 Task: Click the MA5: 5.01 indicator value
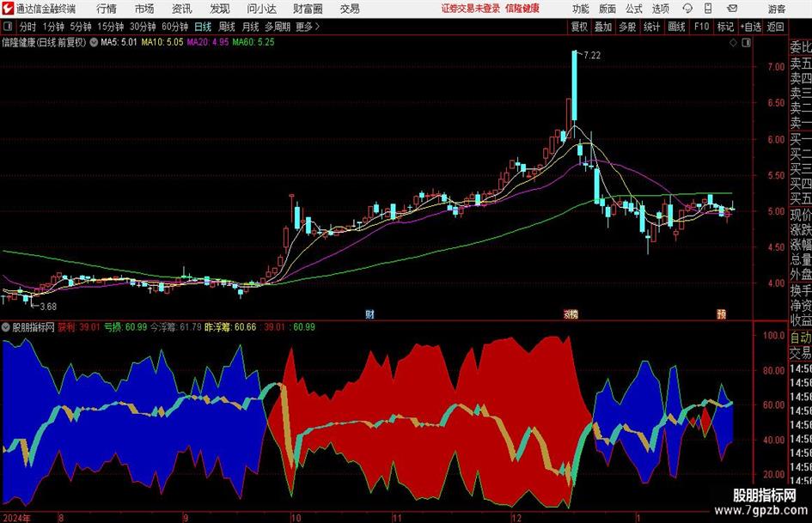pos(119,42)
